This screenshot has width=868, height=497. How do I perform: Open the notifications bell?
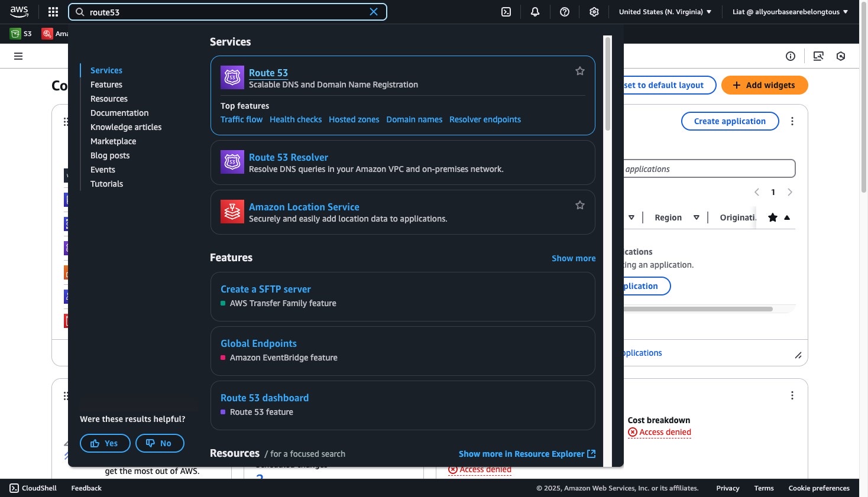[x=535, y=12]
